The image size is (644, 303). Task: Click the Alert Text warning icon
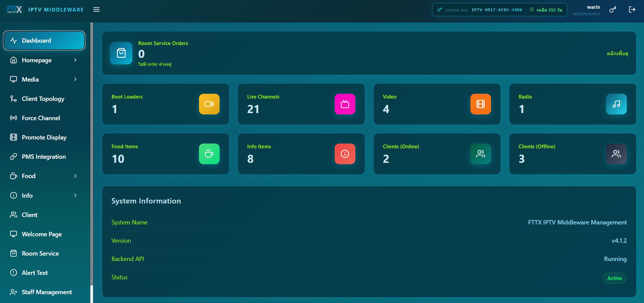(14, 273)
